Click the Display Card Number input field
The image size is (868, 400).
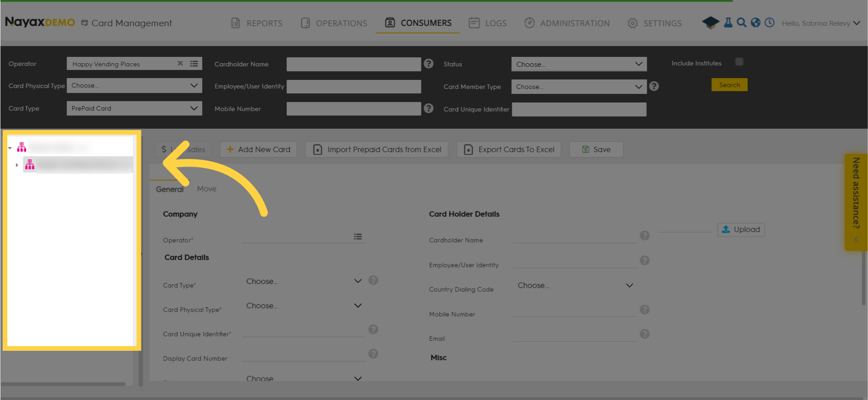coord(304,355)
